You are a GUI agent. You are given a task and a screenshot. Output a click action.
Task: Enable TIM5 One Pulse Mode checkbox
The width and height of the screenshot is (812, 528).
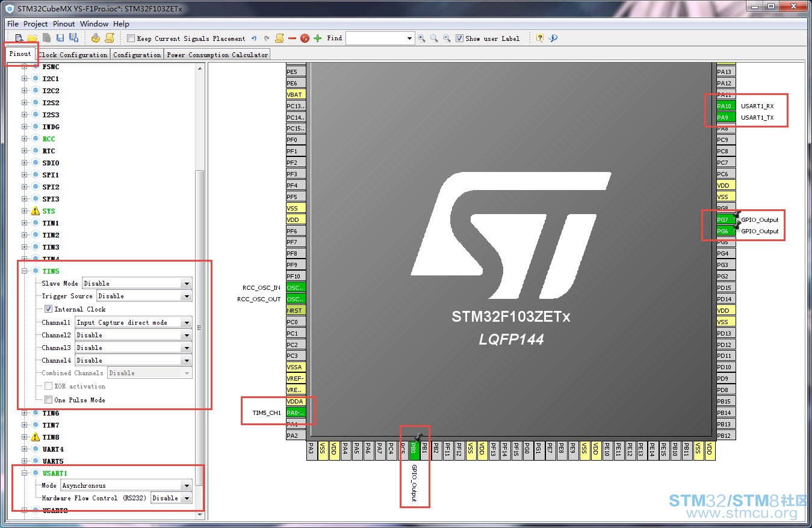point(49,400)
